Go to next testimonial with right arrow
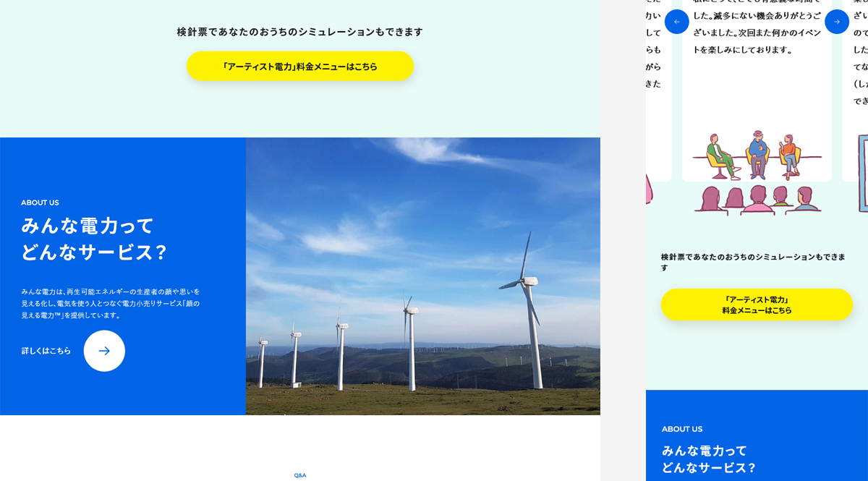Viewport: 868px width, 481px height. pos(837,22)
